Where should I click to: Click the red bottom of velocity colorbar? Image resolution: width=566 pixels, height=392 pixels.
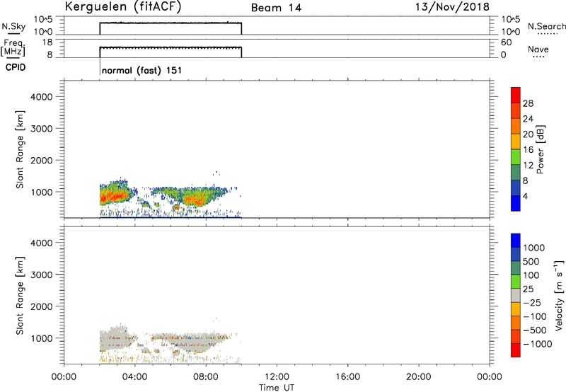[516, 350]
